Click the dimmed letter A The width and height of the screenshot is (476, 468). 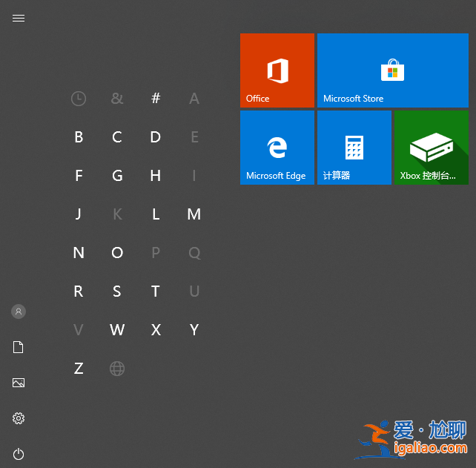(194, 99)
